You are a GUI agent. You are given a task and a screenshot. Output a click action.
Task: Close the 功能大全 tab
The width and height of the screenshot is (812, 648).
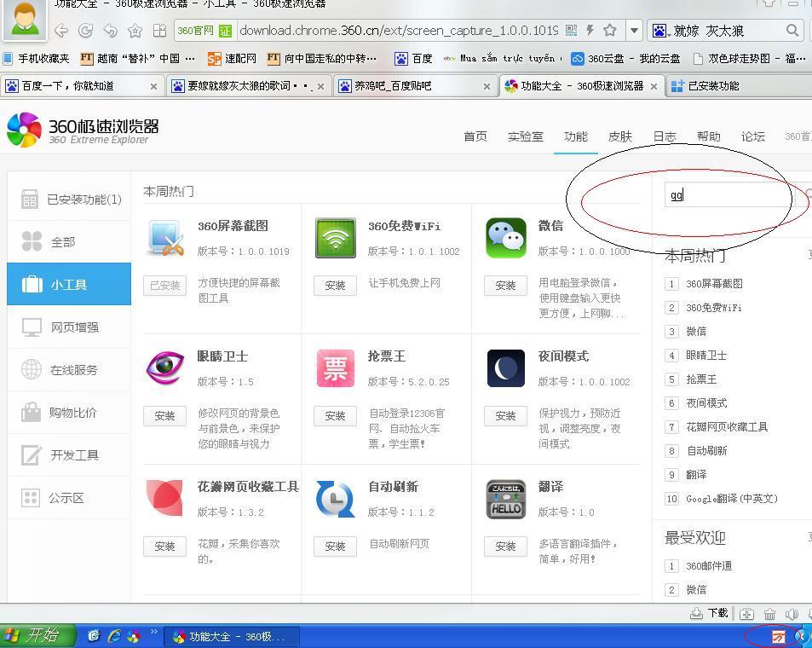click(654, 87)
